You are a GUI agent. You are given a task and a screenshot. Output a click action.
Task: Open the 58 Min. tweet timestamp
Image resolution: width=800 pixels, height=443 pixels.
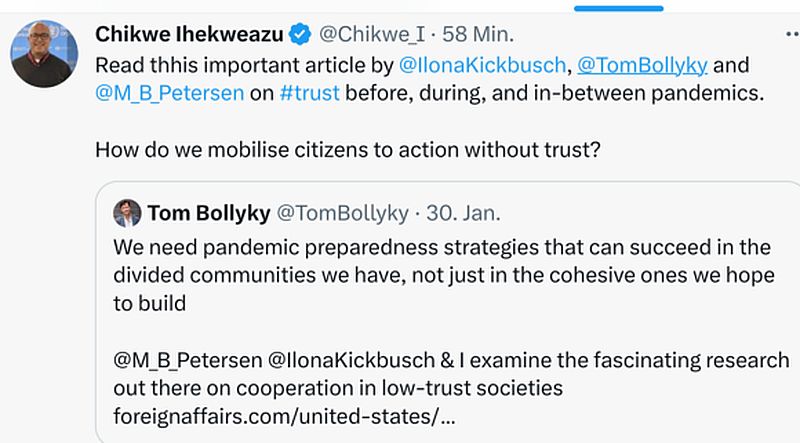coord(478,35)
